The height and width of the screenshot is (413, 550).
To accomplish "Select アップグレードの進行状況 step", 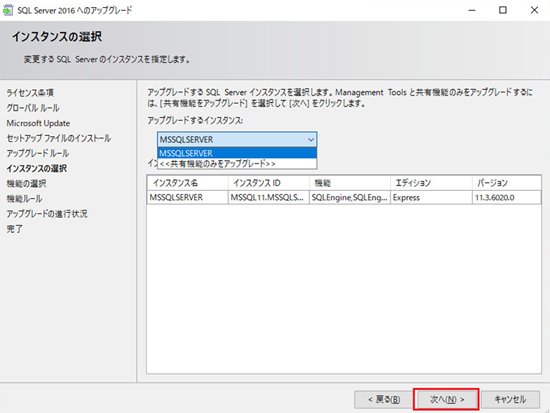I will 47,214.
